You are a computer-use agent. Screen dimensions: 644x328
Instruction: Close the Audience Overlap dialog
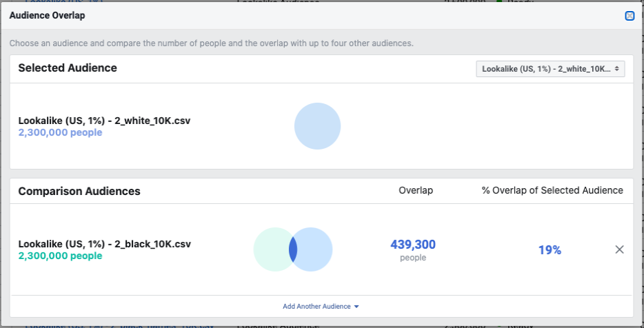click(630, 16)
